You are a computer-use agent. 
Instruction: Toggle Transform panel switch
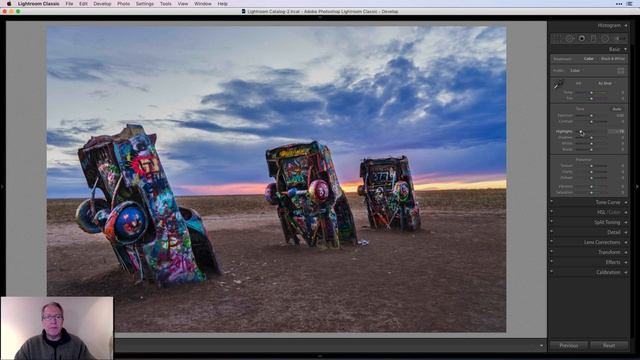(551, 251)
